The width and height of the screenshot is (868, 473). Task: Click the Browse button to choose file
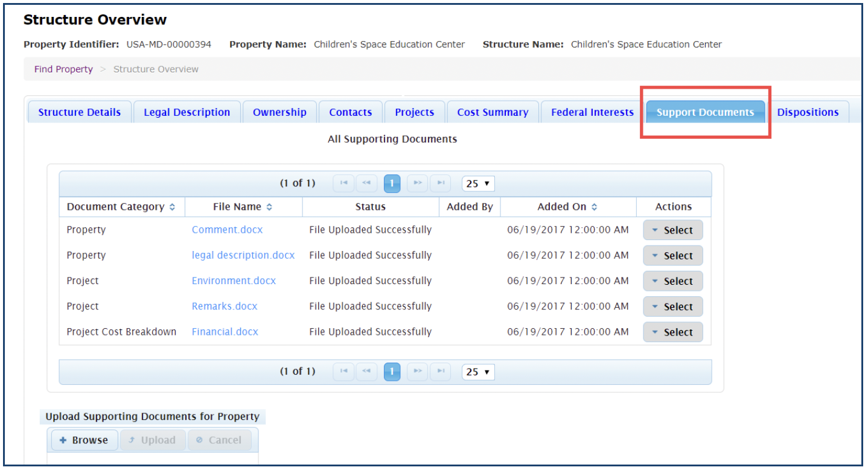[x=84, y=440]
